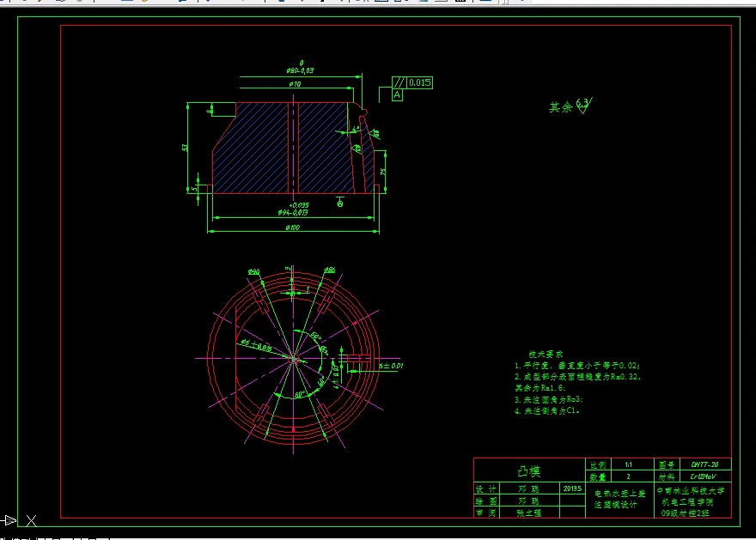Select note 2 about surface roughness Ra0.32

point(577,377)
